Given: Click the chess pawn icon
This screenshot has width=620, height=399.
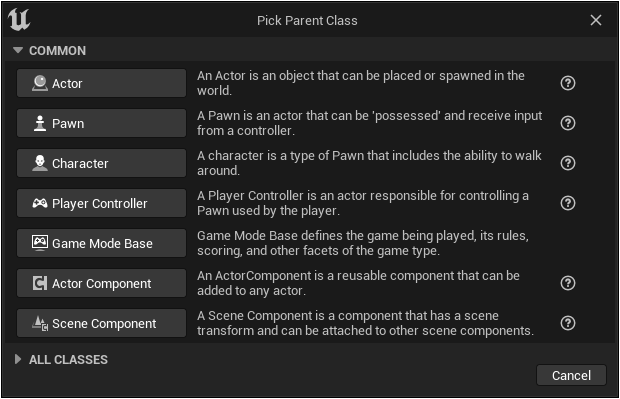Looking at the screenshot, I should (40, 123).
